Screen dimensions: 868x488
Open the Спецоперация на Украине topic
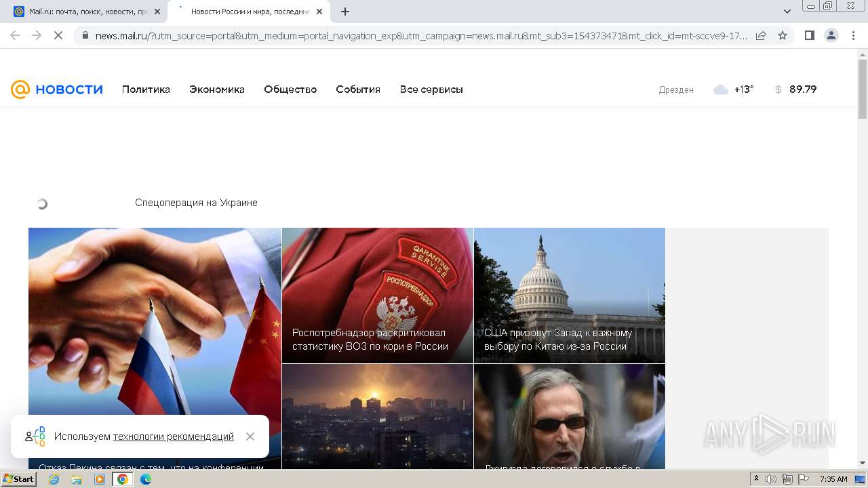point(196,203)
